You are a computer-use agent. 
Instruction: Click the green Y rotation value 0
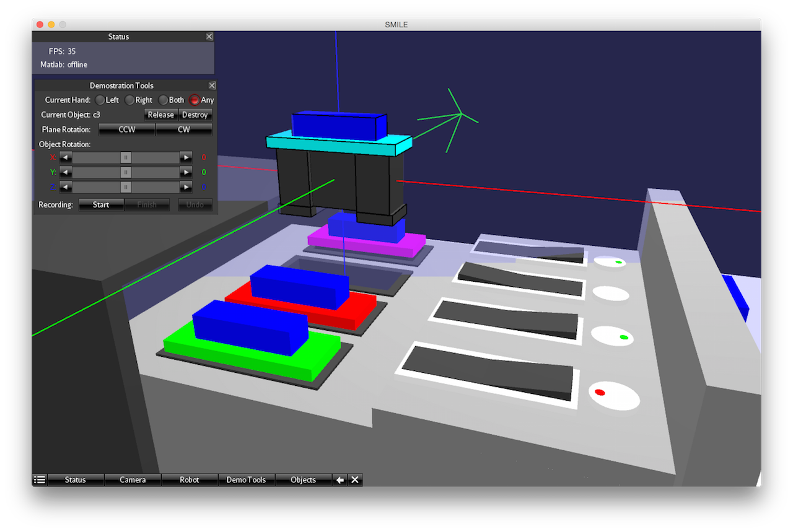[x=204, y=172]
